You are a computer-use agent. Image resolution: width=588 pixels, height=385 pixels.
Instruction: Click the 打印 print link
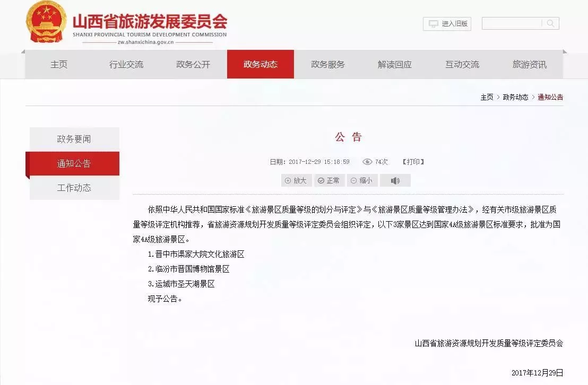point(413,162)
